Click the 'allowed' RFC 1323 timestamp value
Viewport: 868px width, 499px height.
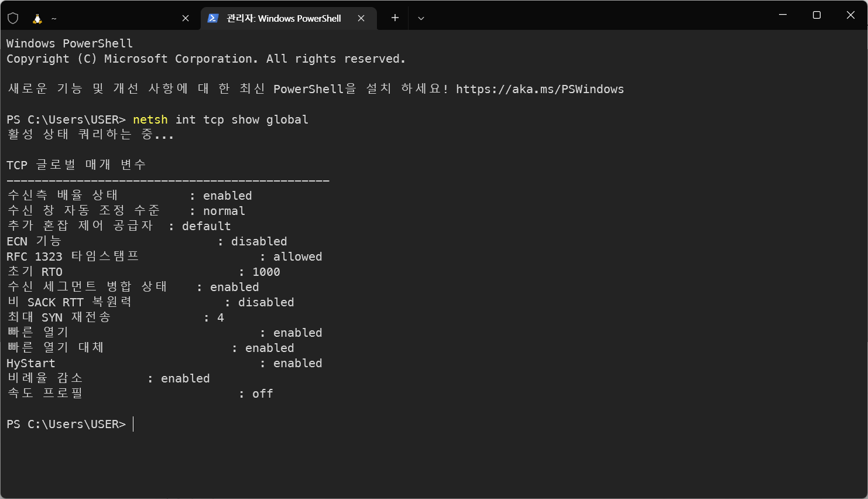tap(298, 257)
